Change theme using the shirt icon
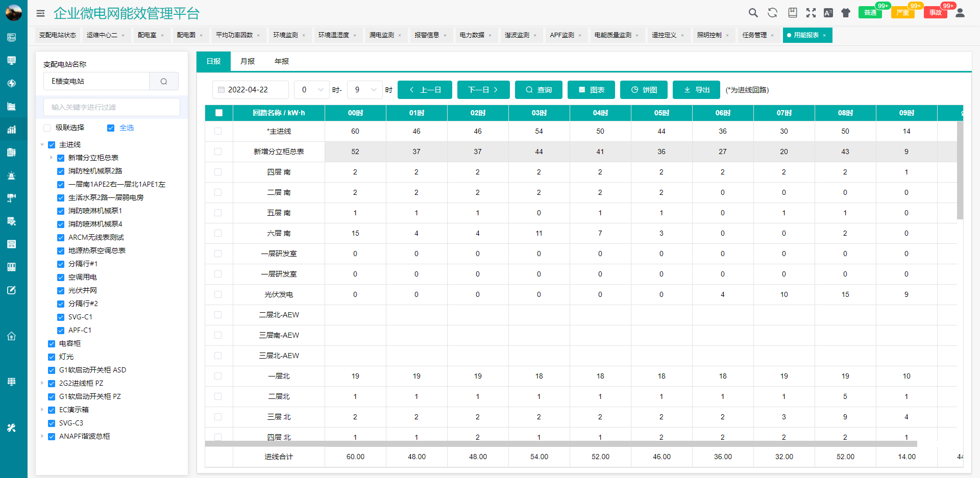 tap(846, 13)
